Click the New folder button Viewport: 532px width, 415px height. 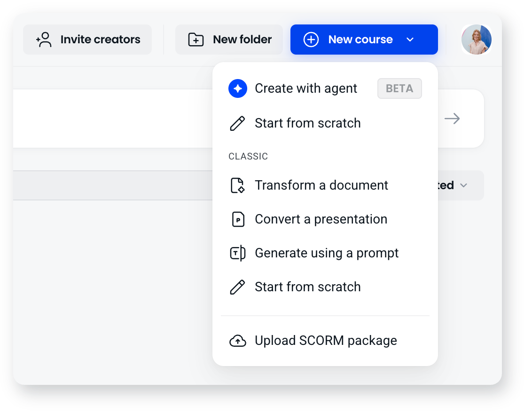(x=229, y=40)
